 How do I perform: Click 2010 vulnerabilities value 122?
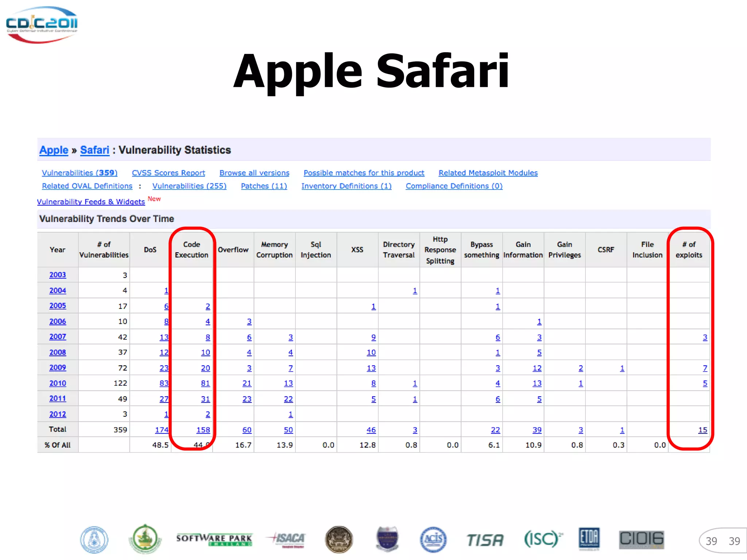(120, 384)
